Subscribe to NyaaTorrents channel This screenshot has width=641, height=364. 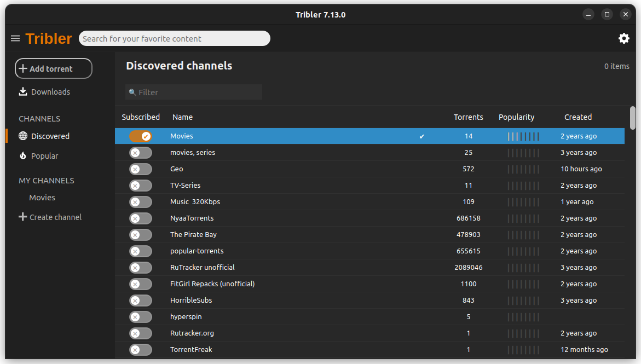(141, 218)
